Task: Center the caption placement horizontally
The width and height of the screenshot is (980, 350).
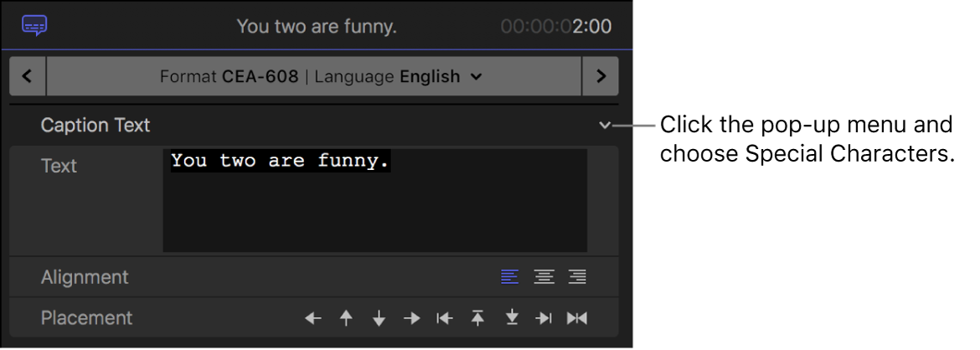Action: click(577, 318)
